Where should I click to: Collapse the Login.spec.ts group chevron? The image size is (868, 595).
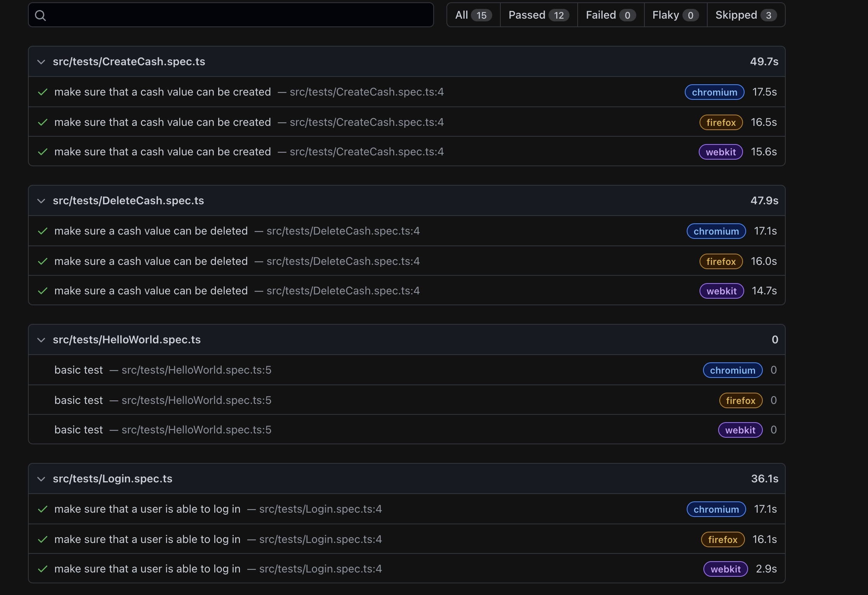(x=41, y=479)
